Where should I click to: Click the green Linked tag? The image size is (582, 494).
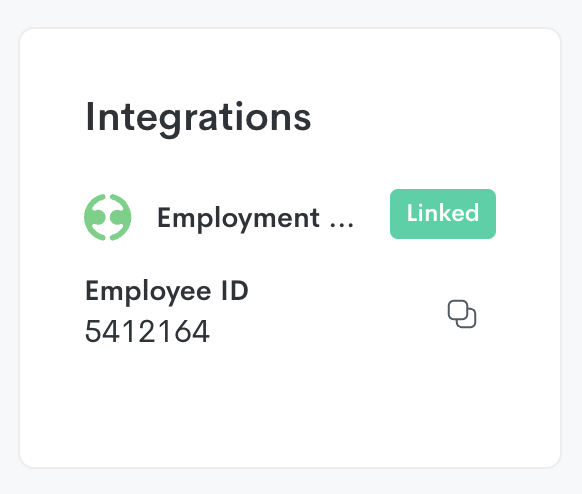point(443,214)
